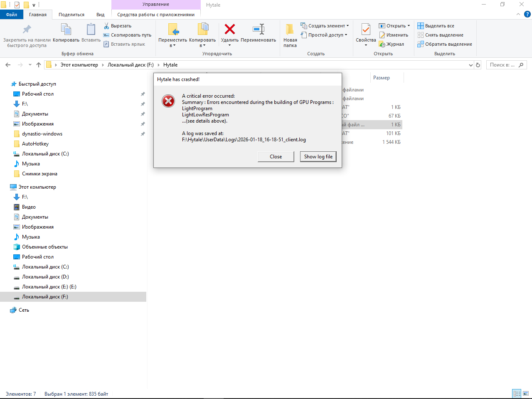Click the Up arrow navigation button
Viewport: 532px width, 399px height.
(39, 65)
